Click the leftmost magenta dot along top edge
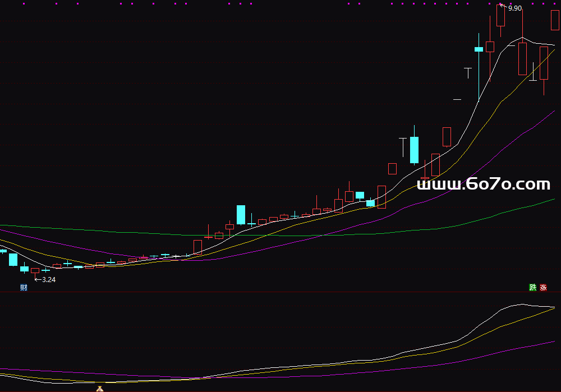 [25, 3]
